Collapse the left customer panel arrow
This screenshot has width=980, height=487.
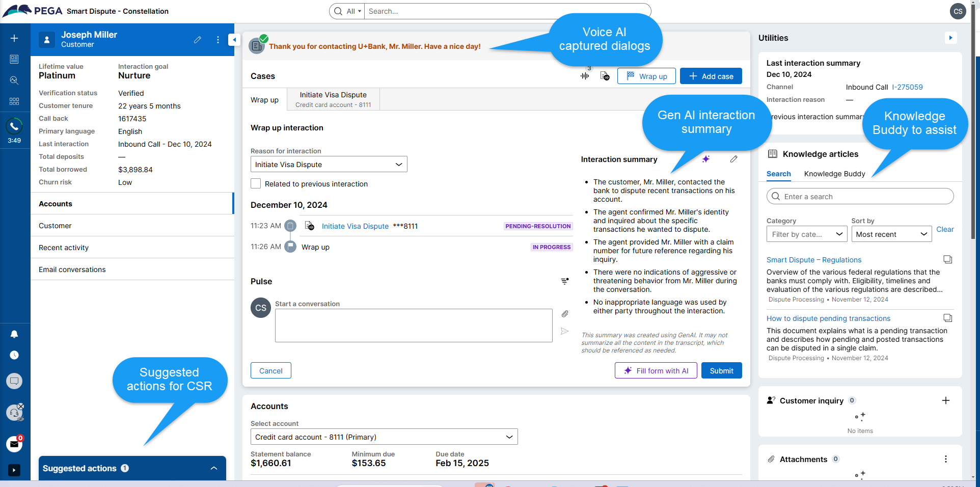[234, 39]
